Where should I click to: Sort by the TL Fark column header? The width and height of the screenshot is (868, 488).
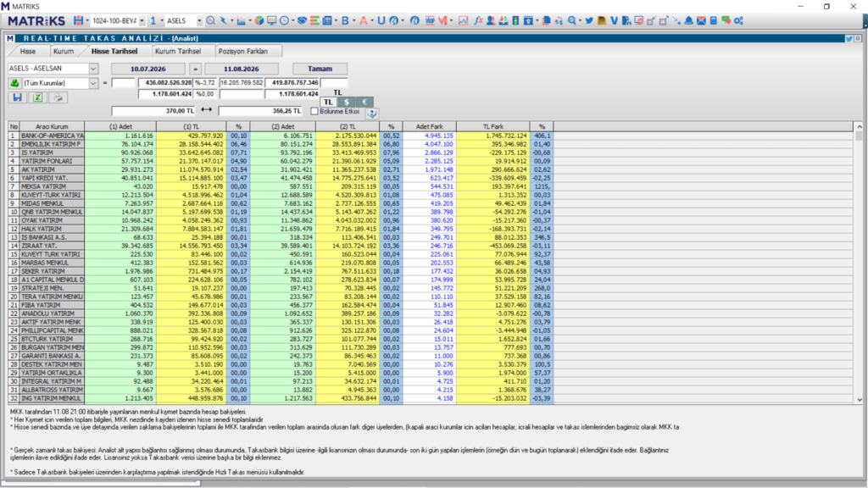pos(493,127)
